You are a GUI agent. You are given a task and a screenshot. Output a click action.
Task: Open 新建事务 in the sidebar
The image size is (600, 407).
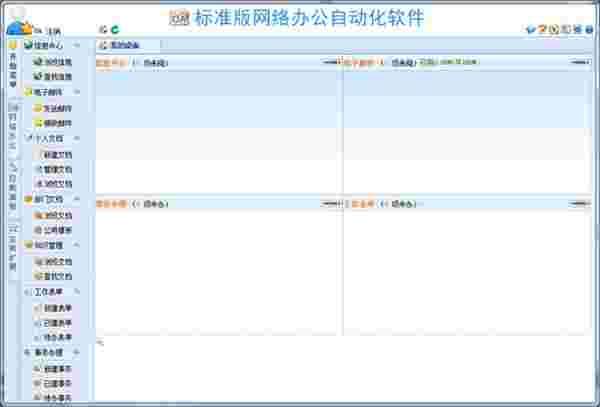pyautogui.click(x=53, y=369)
